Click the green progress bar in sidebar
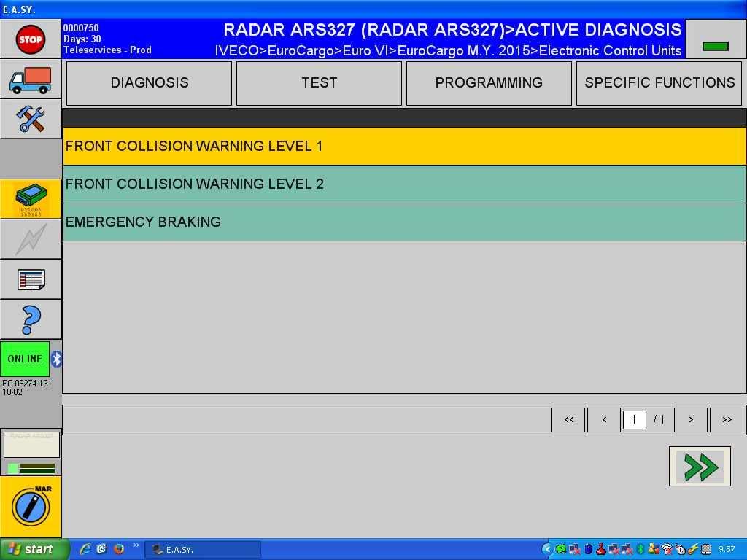This screenshot has height=560, width=747. pyautogui.click(x=31, y=469)
